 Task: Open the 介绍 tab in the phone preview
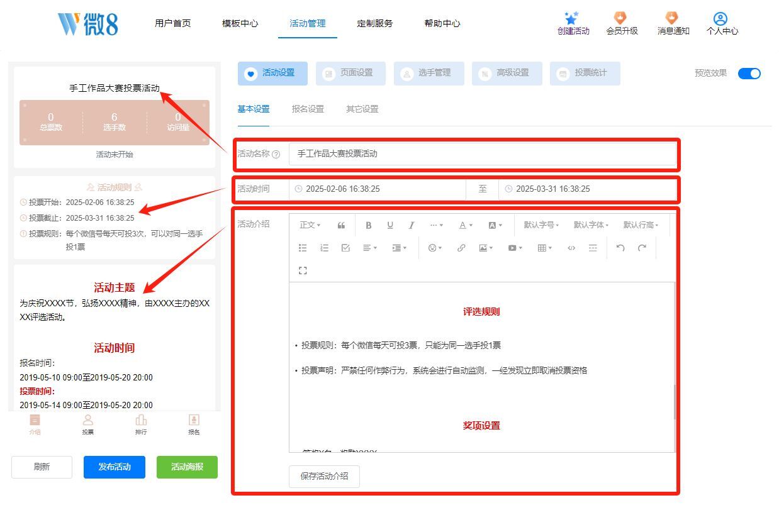35,424
